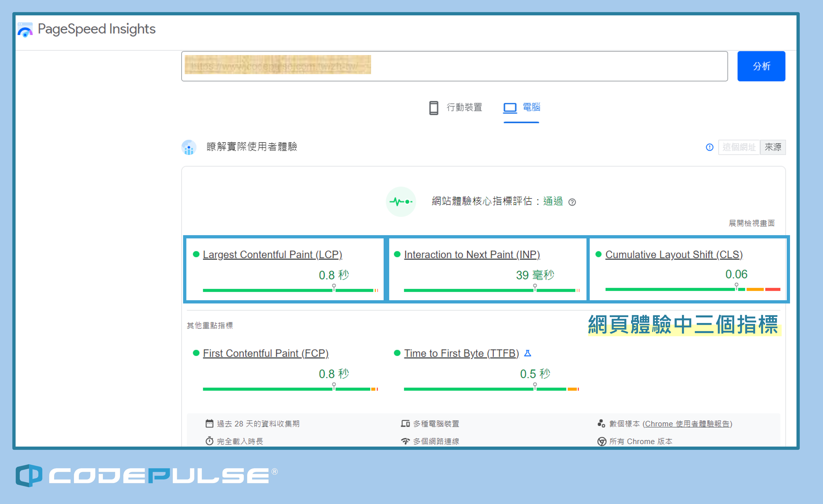
Task: Click the PageSpeed Insights logo icon
Action: pos(25,29)
